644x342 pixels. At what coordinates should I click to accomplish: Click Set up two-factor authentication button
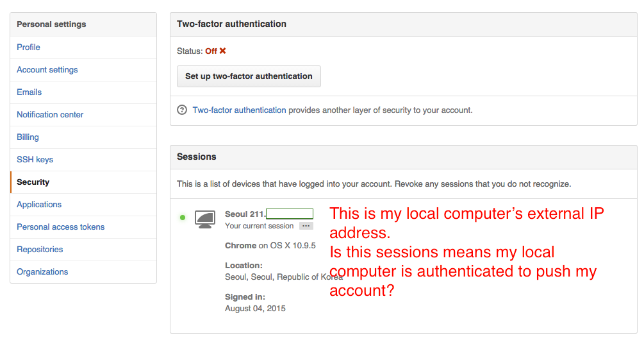click(x=249, y=76)
